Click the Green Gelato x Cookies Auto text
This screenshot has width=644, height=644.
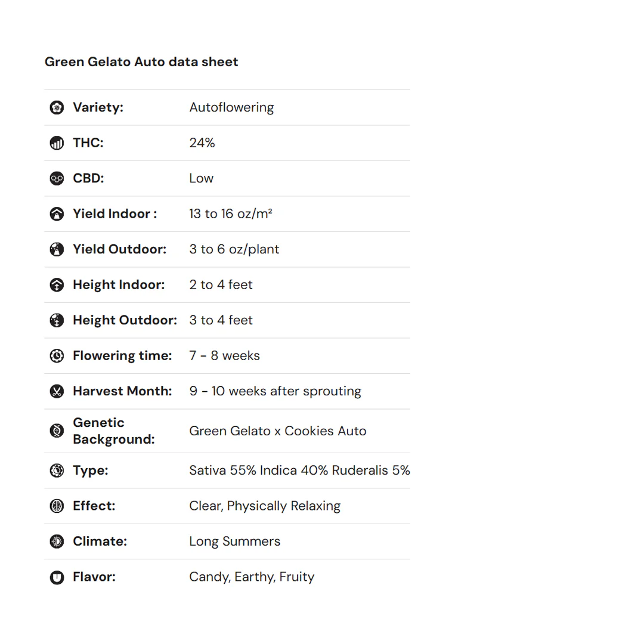(277, 431)
